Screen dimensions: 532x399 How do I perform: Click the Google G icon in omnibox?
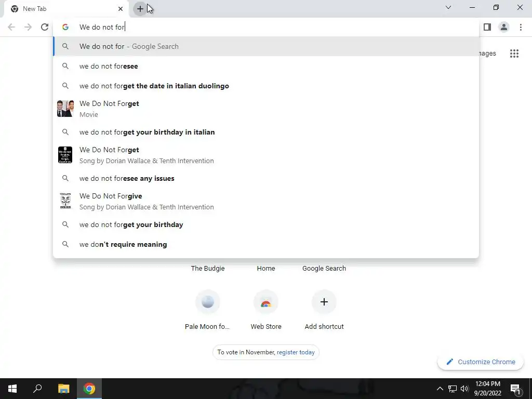[65, 27]
